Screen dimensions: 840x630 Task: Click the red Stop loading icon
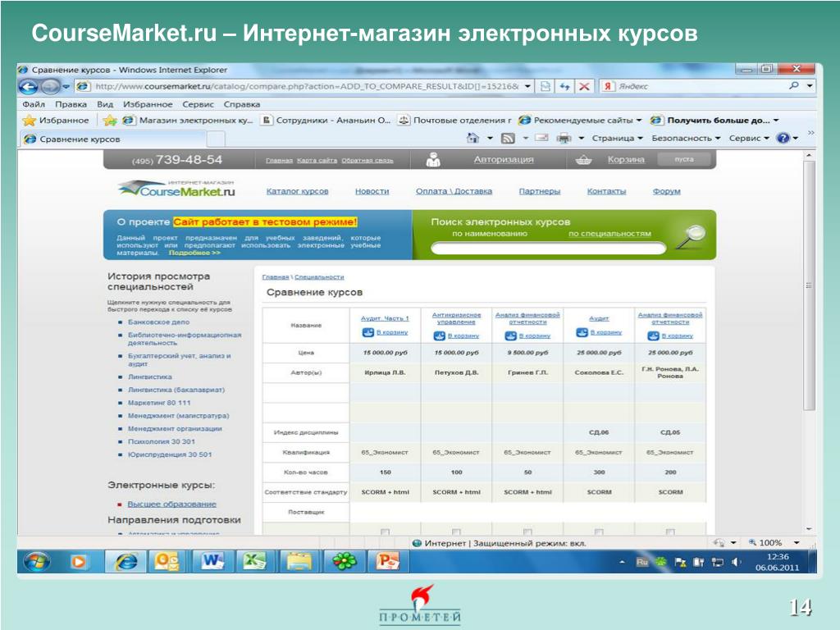[584, 86]
